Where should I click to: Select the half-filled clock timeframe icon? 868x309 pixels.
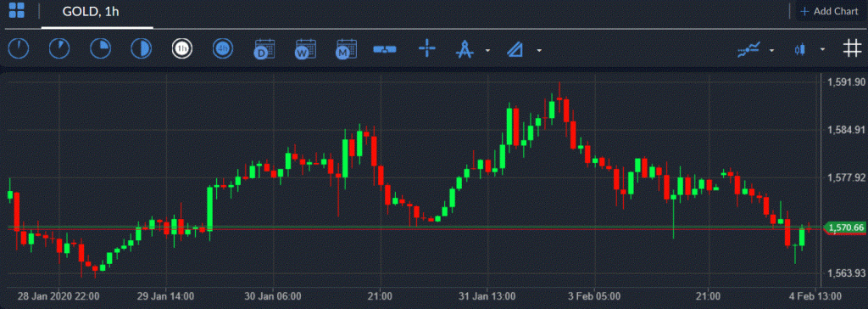(x=142, y=49)
